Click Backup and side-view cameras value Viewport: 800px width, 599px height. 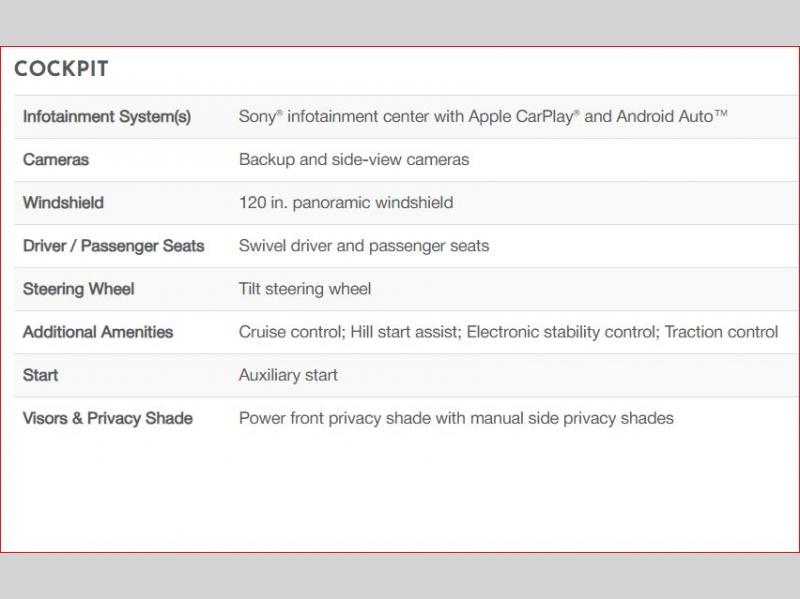[354, 160]
